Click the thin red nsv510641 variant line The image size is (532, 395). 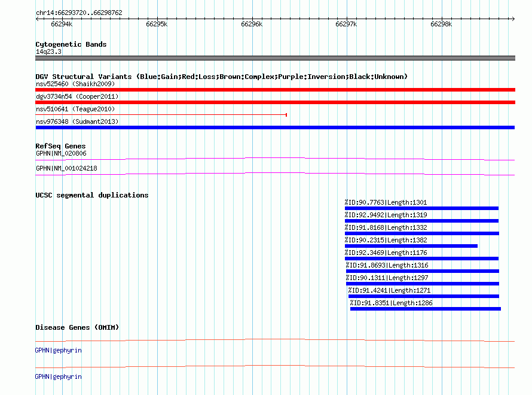(x=161, y=115)
